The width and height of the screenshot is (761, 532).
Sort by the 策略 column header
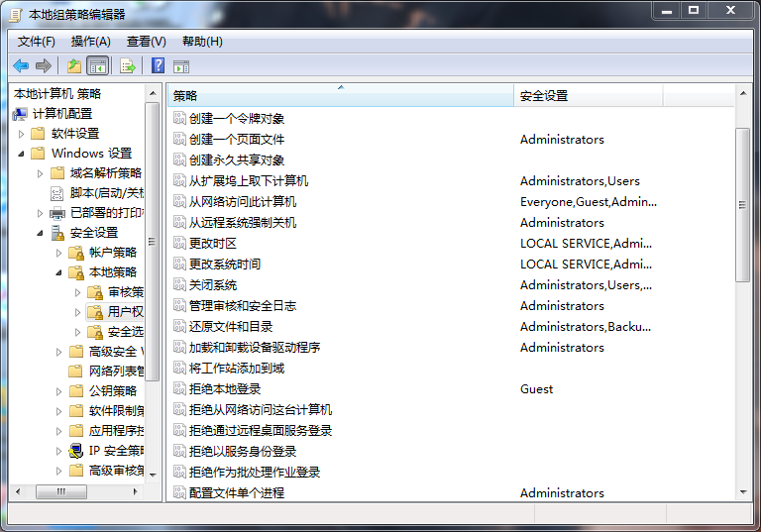[341, 96]
